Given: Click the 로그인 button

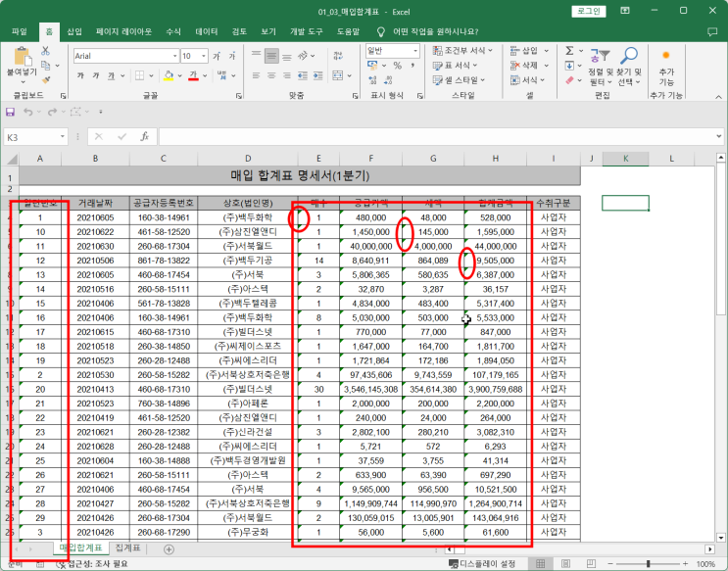Looking at the screenshot, I should point(588,11).
